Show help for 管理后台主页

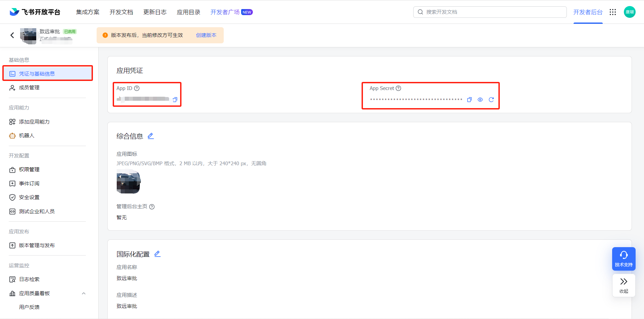[x=152, y=207]
